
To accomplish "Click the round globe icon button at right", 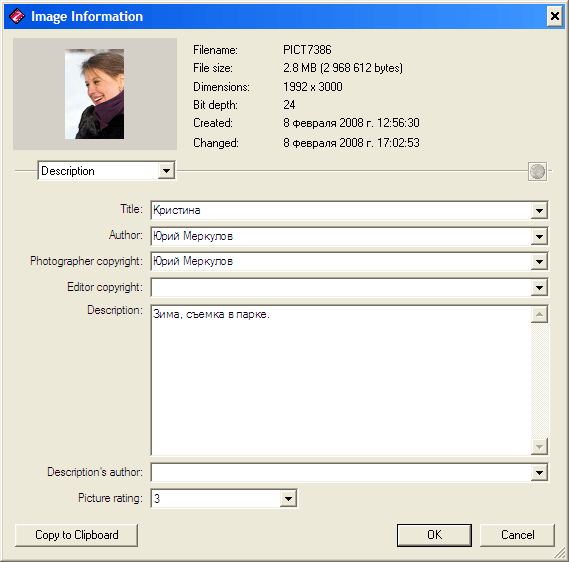I will pyautogui.click(x=537, y=171).
